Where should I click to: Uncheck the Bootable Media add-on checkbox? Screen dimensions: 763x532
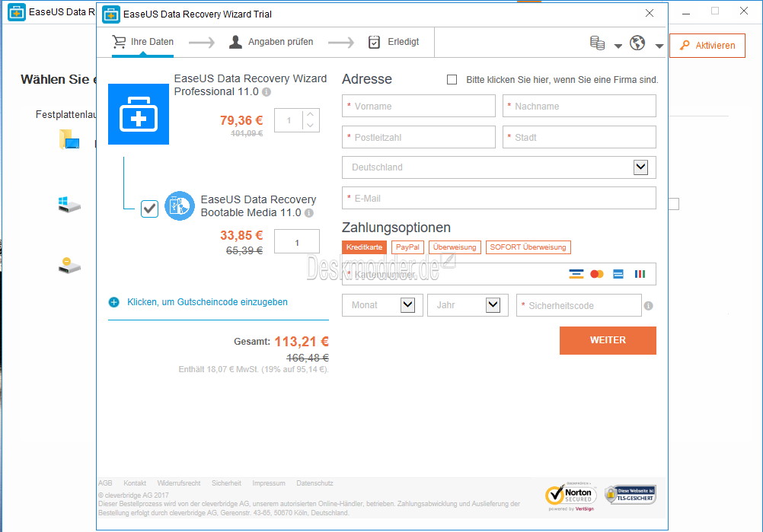point(149,209)
